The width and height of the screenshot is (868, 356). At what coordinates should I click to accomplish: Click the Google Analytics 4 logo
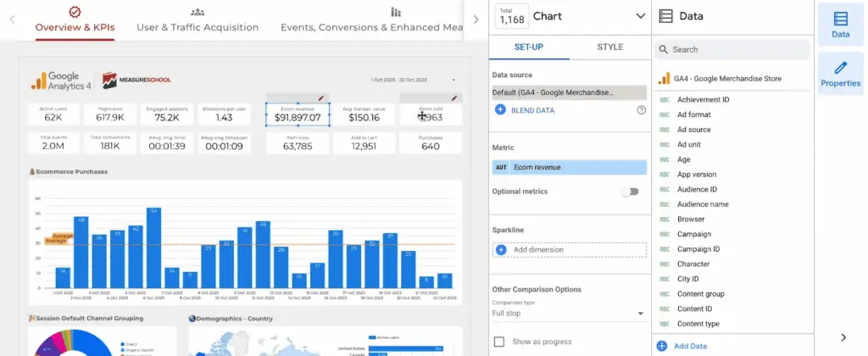(x=61, y=81)
